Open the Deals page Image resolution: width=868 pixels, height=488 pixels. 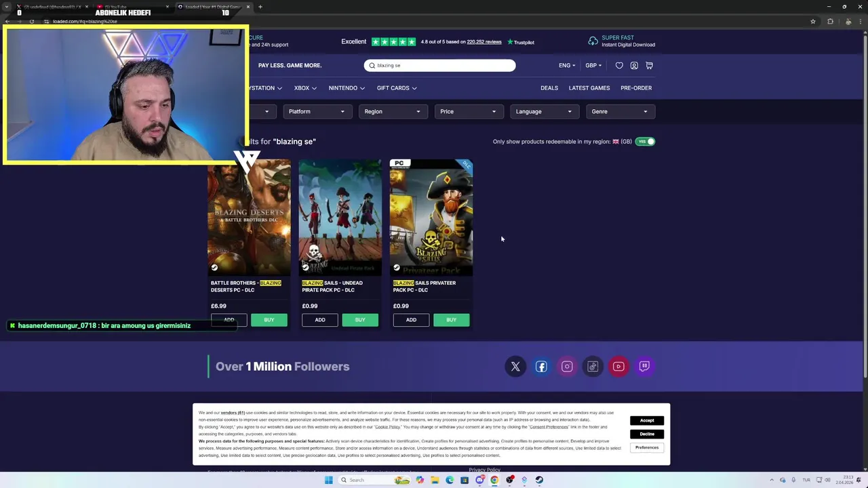tap(549, 88)
